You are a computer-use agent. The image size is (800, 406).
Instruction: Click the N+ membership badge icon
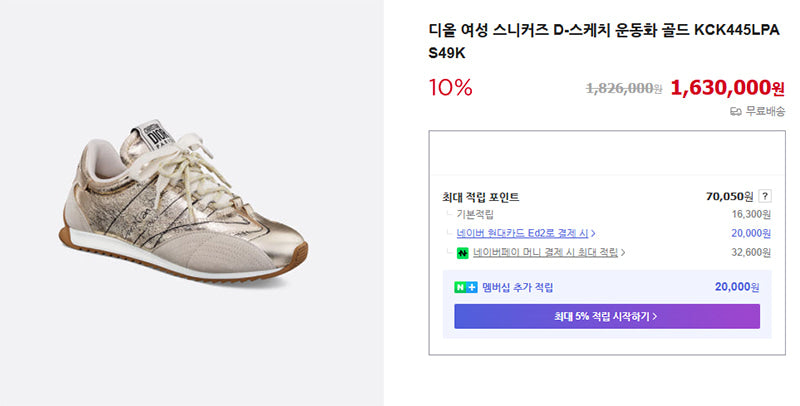click(x=465, y=288)
